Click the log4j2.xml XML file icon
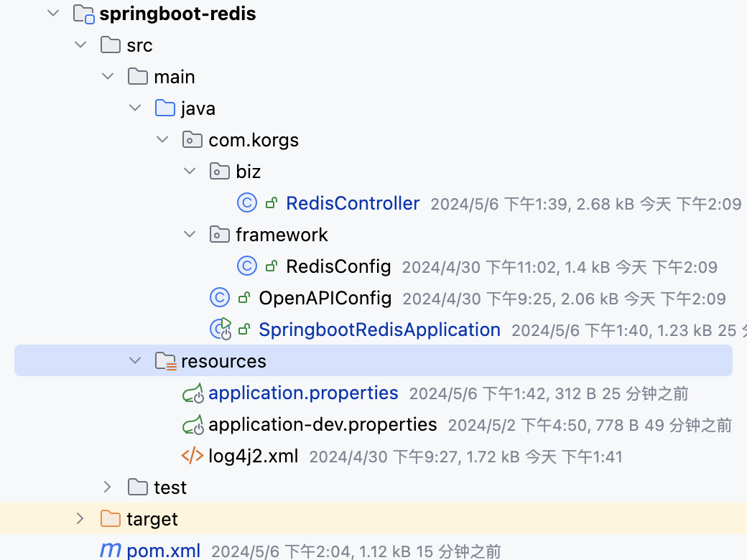The width and height of the screenshot is (747, 560). pyautogui.click(x=192, y=457)
